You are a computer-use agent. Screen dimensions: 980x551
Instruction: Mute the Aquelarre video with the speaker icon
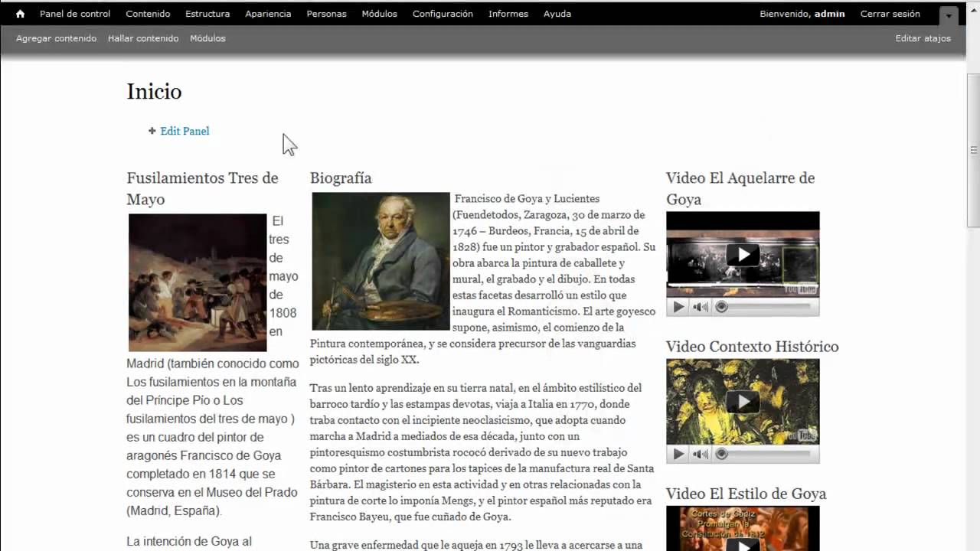tap(701, 307)
